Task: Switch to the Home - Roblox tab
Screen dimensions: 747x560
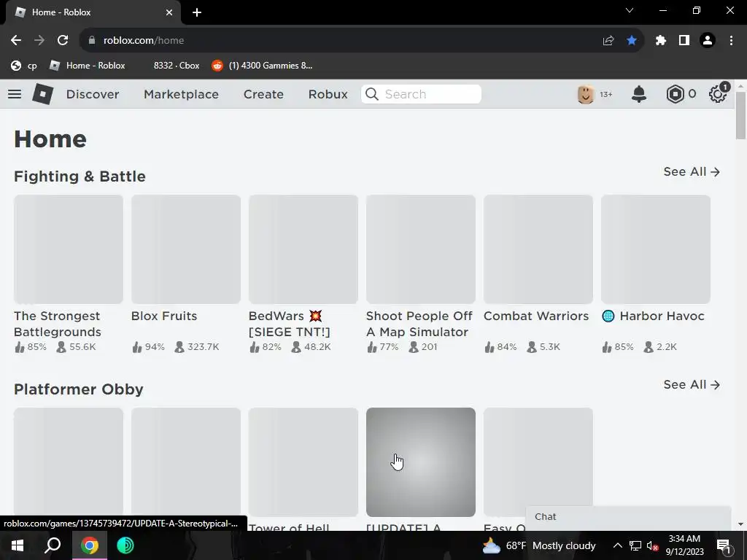Action: [93, 12]
